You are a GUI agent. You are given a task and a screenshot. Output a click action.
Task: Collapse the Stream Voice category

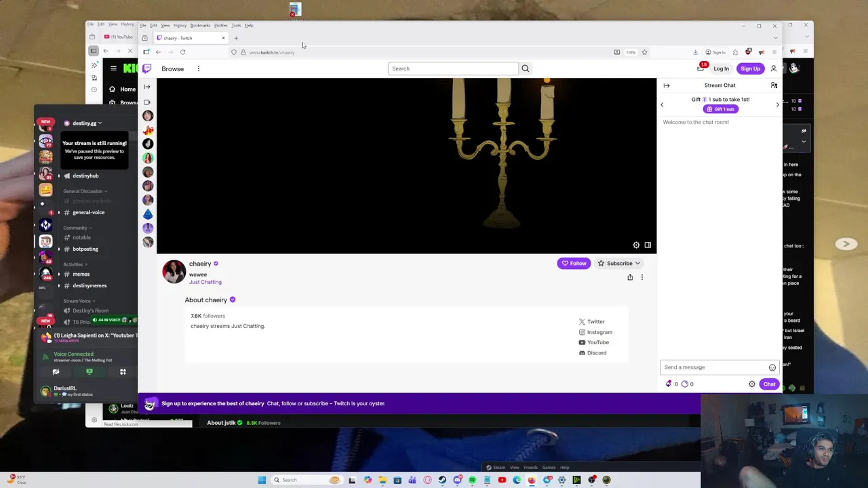pyautogui.click(x=79, y=301)
